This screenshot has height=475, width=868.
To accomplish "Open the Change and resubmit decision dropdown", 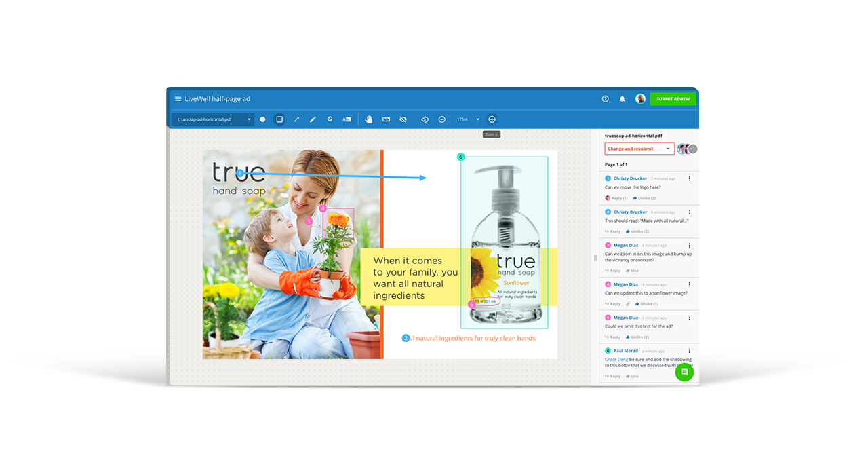I will 639,149.
